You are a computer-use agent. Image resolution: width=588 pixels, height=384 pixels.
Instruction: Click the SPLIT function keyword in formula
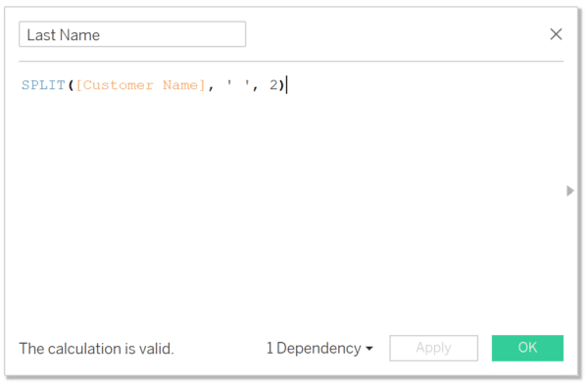pyautogui.click(x=43, y=85)
